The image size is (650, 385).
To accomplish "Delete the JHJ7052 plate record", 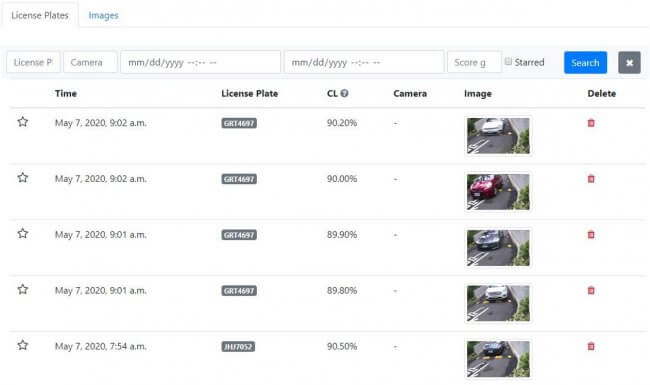I will [x=591, y=346].
